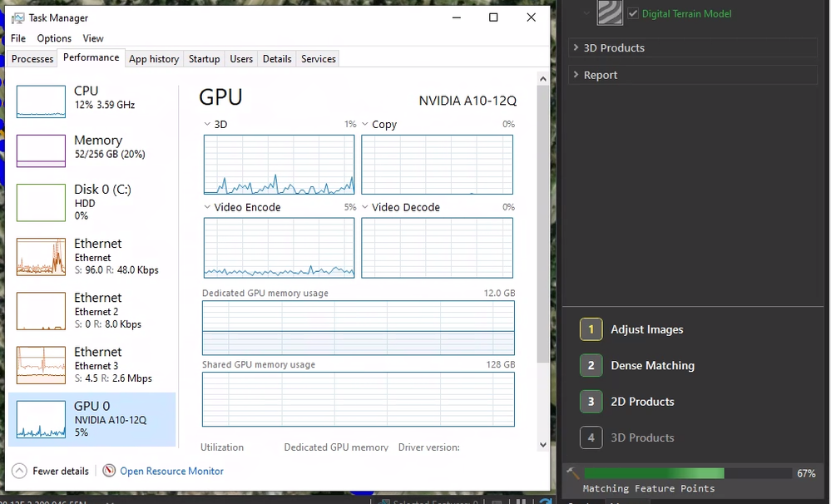Select the Memory usage graph thumbnail
This screenshot has height=504, width=831.
click(x=41, y=151)
